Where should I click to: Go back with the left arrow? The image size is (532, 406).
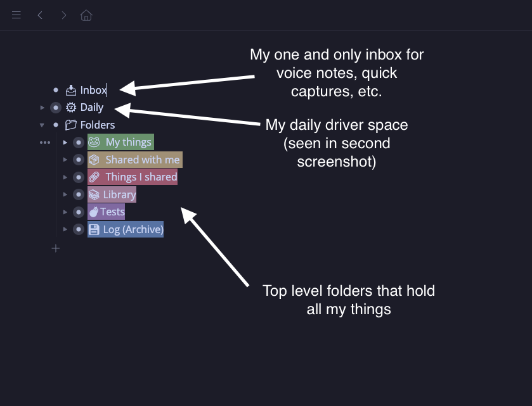pos(40,15)
